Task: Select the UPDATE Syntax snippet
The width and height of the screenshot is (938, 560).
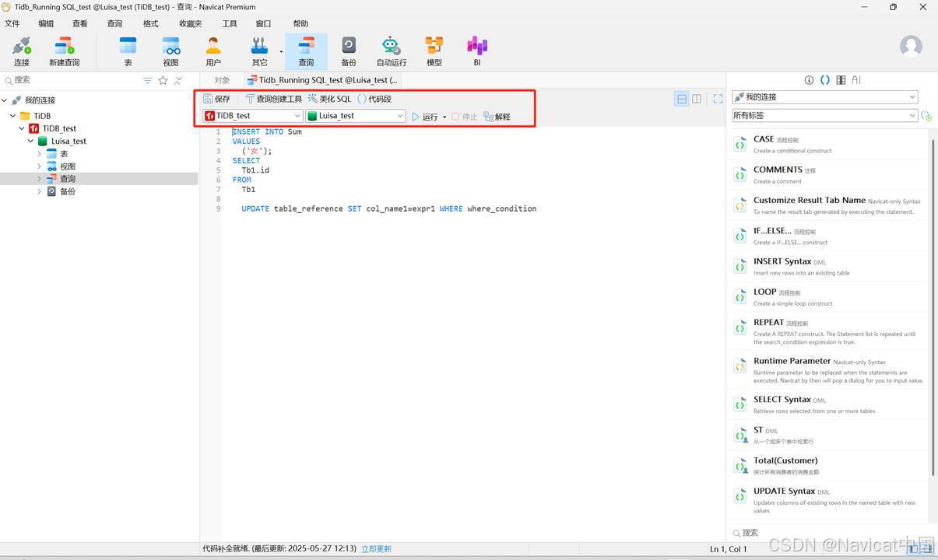Action: click(x=829, y=499)
